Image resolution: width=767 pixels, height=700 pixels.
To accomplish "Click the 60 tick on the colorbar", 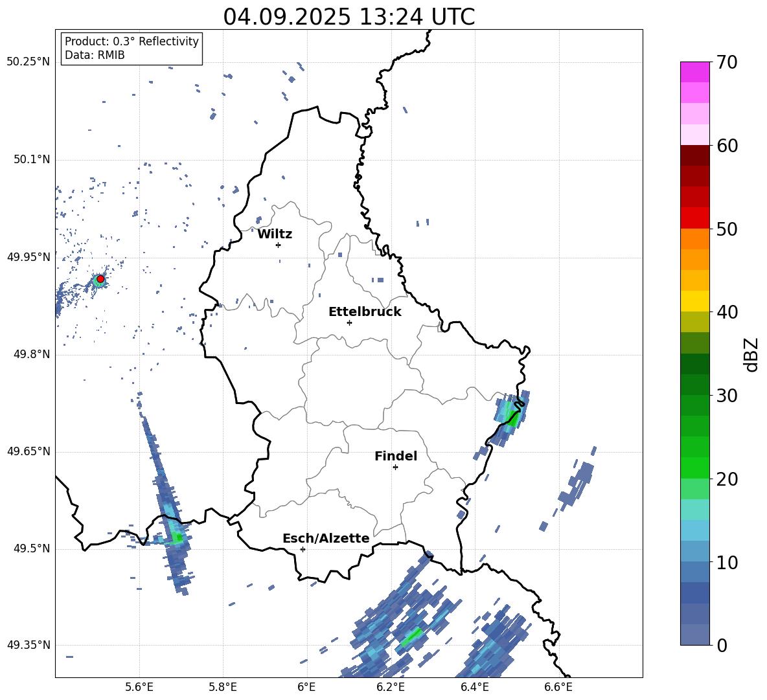I will click(x=726, y=146).
